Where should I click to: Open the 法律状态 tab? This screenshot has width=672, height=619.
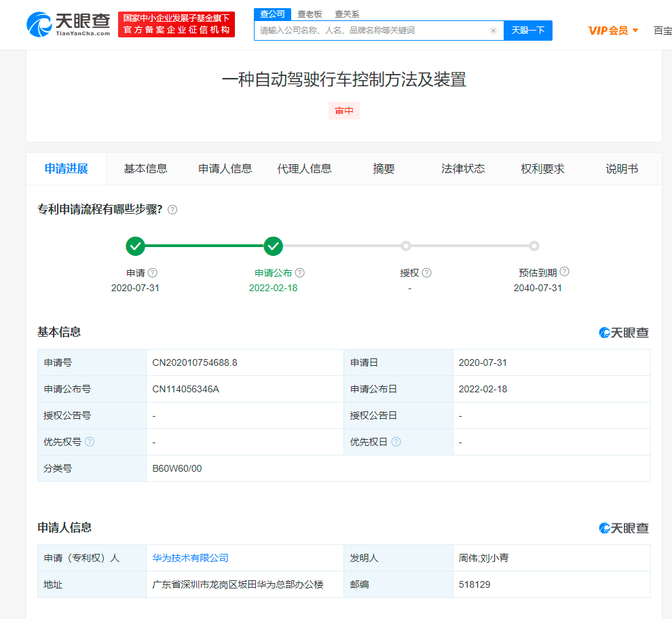click(463, 169)
